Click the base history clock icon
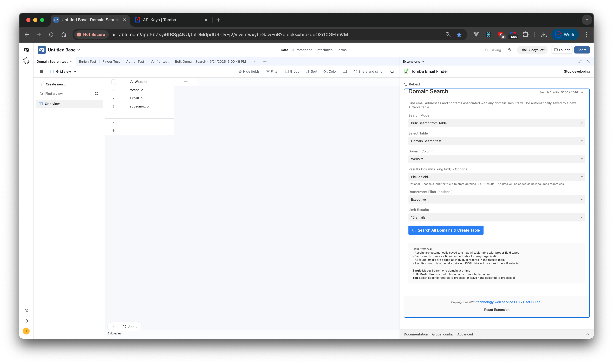The image size is (613, 364). coord(509,50)
